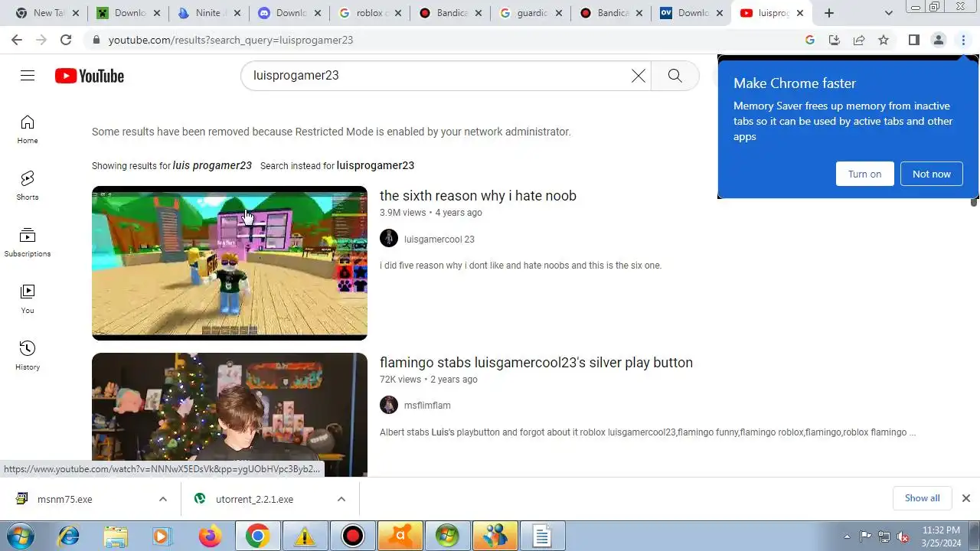Open the Windows Start menu
This screenshot has width=980, height=551.
[19, 536]
